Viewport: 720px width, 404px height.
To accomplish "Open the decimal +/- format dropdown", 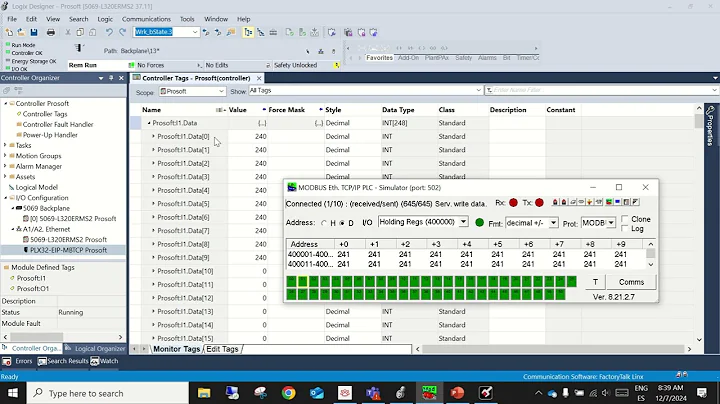I will (x=553, y=223).
